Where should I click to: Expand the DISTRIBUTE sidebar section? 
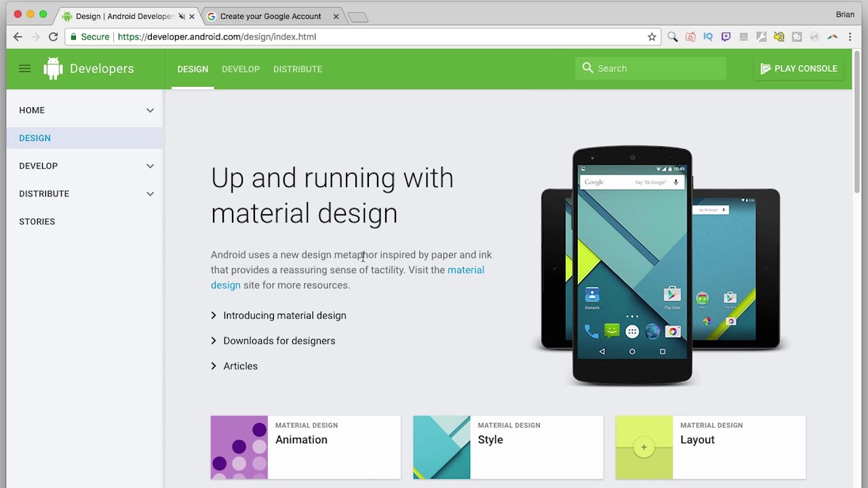pyautogui.click(x=150, y=194)
